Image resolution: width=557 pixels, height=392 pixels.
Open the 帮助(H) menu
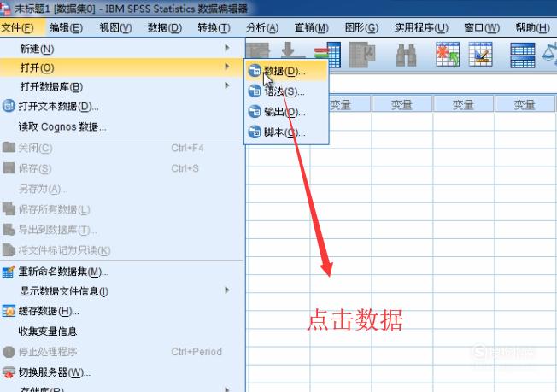click(x=532, y=27)
